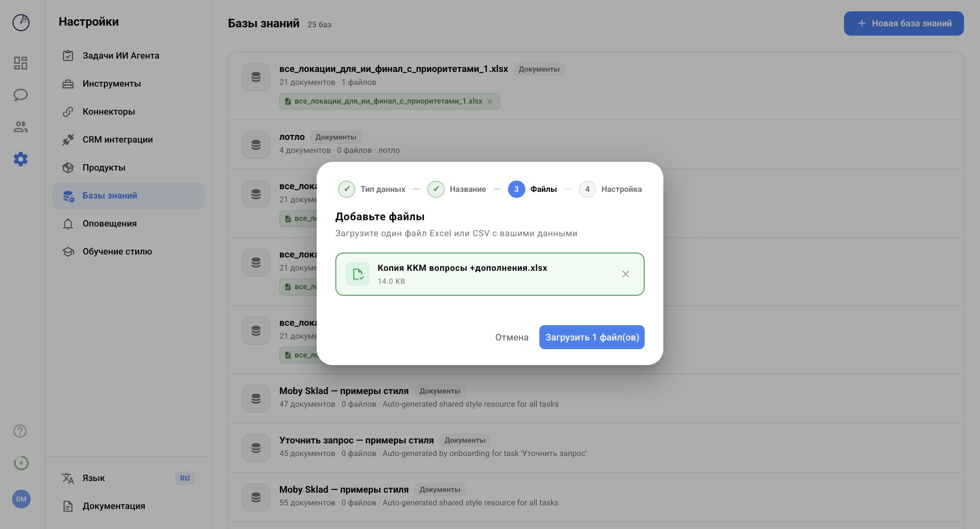Screen dimensions: 980x529
Task: Open Задачи ИИ Агента settings section
Action: pos(121,56)
